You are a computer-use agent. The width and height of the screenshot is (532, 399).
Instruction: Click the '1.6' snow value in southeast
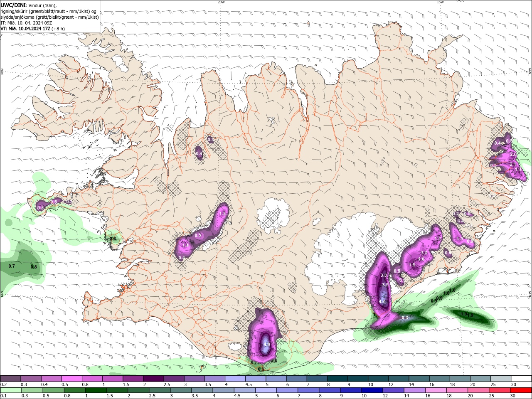(x=421, y=259)
